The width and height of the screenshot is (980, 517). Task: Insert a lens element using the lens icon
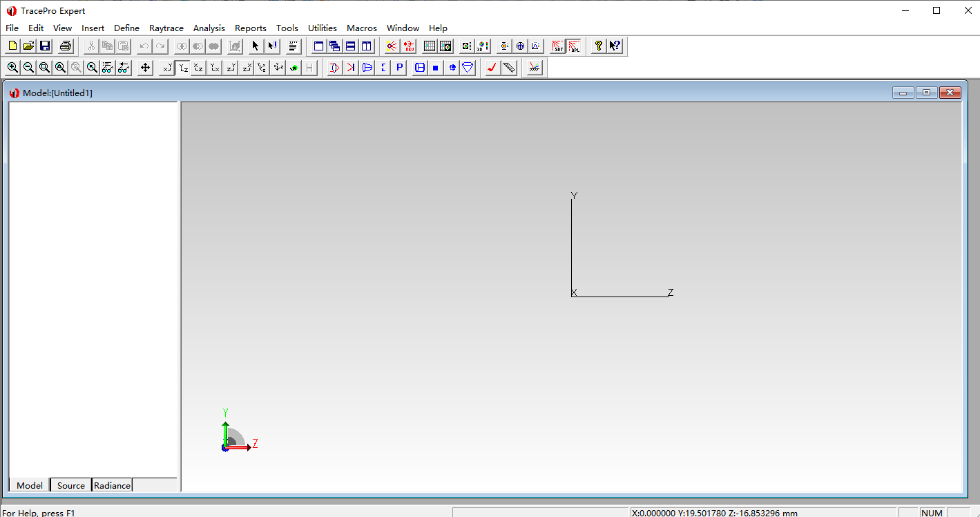pos(335,67)
